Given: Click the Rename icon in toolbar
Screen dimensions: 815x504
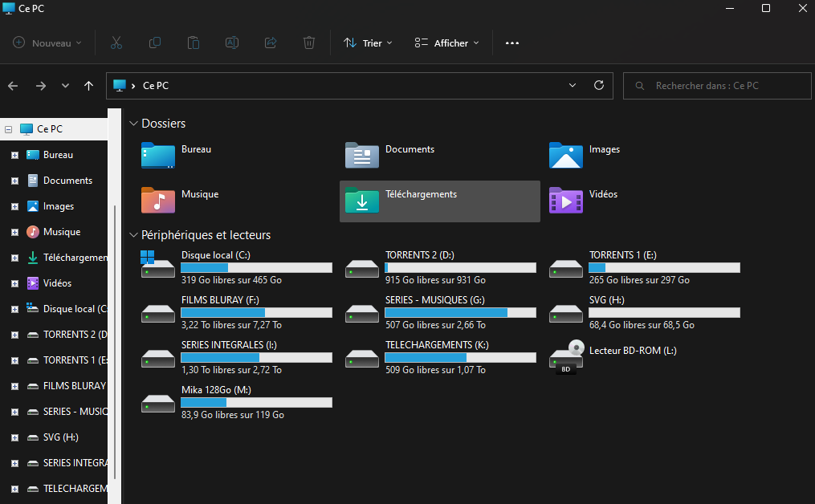Looking at the screenshot, I should [231, 43].
